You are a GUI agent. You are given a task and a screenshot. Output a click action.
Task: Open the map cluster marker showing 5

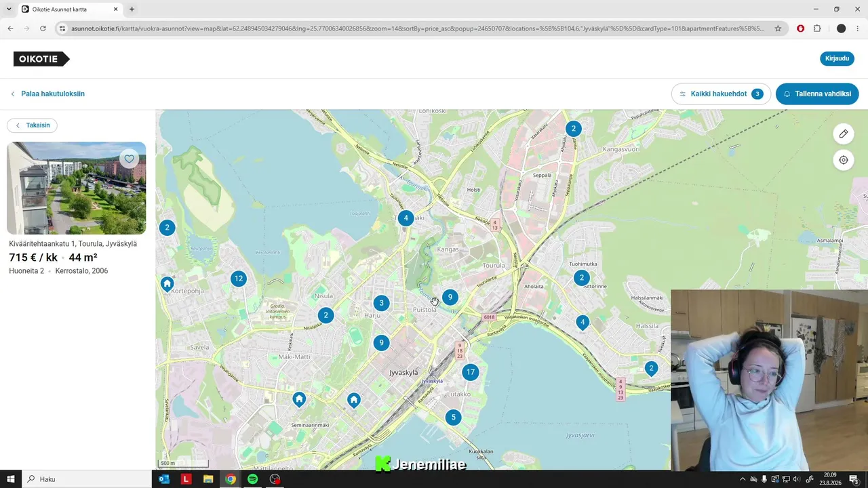[x=454, y=418]
